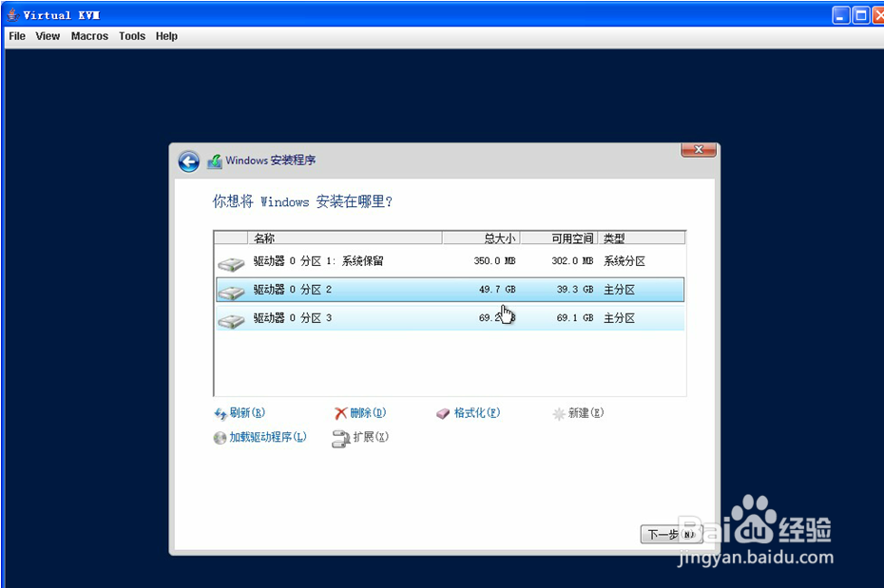Select 驱动器 0 分区 3
The width and height of the screenshot is (884, 588).
coord(380,317)
